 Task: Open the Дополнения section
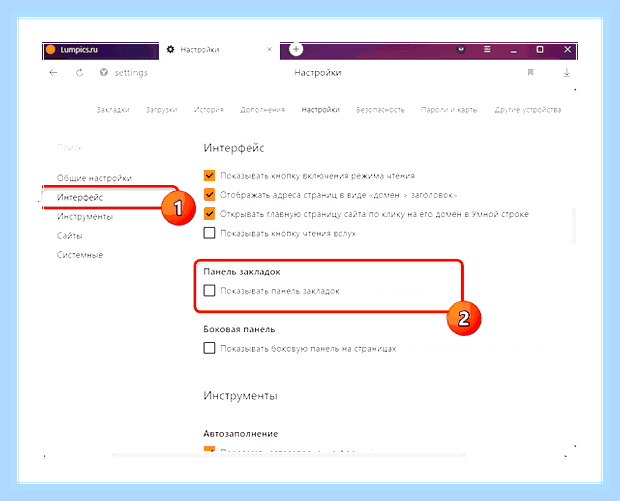pos(263,110)
